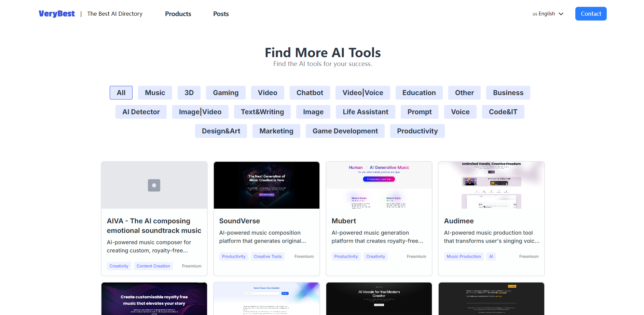Click Freemium label on Mubert card
Image resolution: width=644 pixels, height=315 pixels.
point(416,257)
